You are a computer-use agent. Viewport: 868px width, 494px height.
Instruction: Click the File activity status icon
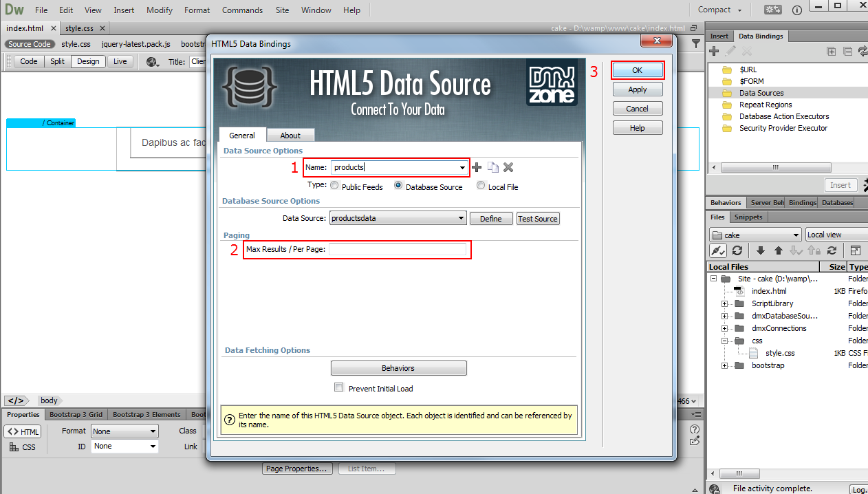(715, 488)
